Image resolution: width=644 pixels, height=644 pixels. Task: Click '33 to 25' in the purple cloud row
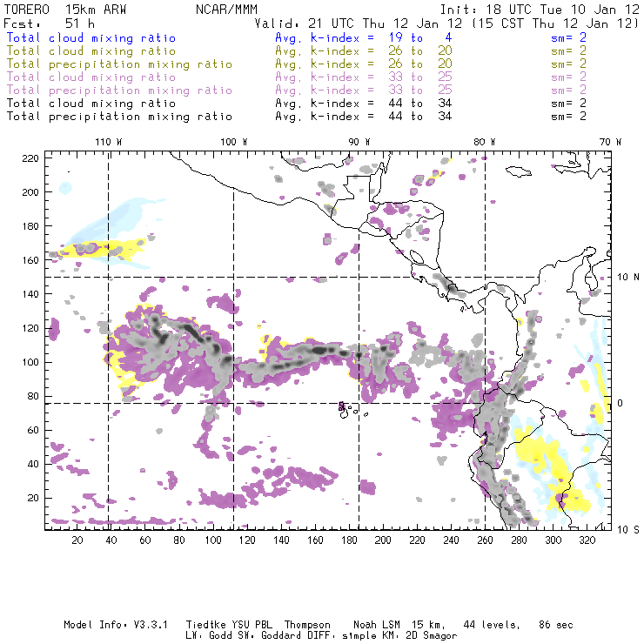420,77
